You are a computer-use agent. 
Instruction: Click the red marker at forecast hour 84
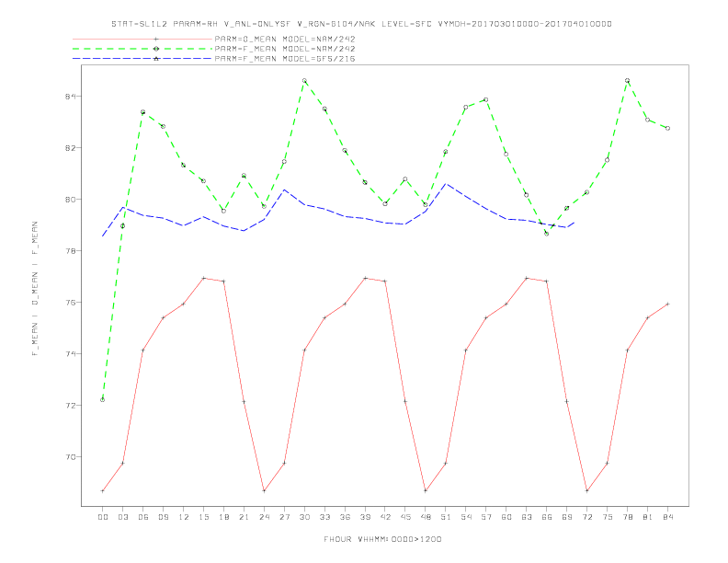point(667,304)
